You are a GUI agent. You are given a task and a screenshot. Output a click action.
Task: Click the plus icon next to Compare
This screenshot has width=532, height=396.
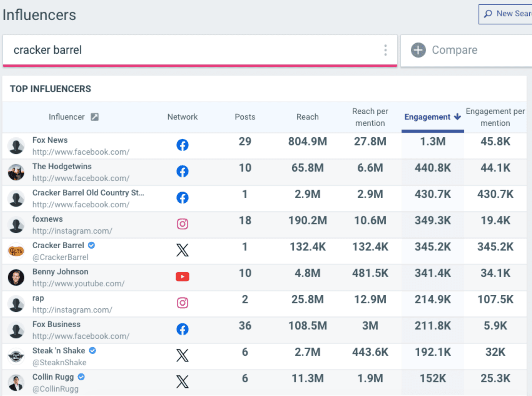(x=418, y=50)
